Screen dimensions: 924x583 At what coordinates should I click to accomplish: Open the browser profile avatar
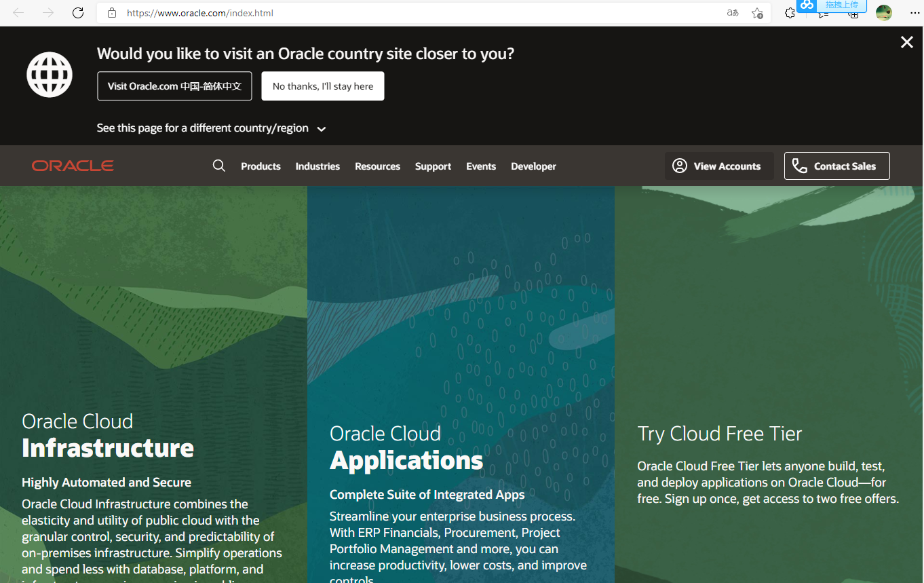pos(884,13)
